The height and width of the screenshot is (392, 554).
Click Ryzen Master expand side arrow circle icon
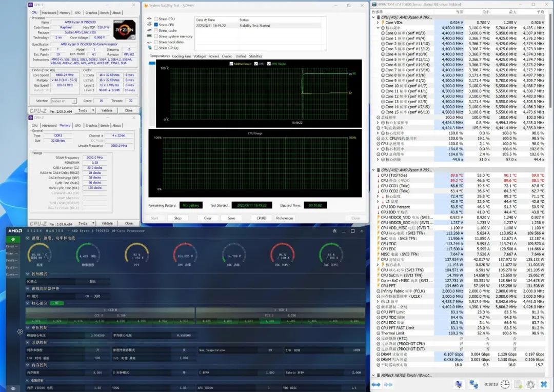20,331
